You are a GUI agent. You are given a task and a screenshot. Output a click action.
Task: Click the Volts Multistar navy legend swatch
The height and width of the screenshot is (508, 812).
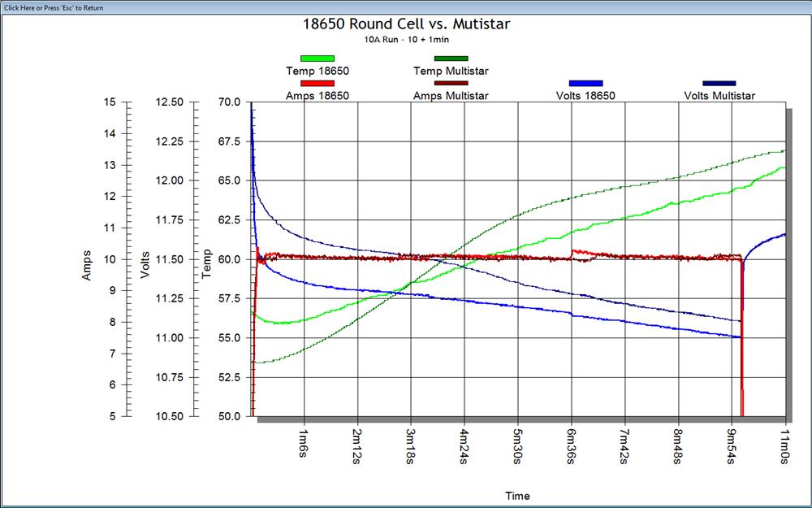point(719,83)
